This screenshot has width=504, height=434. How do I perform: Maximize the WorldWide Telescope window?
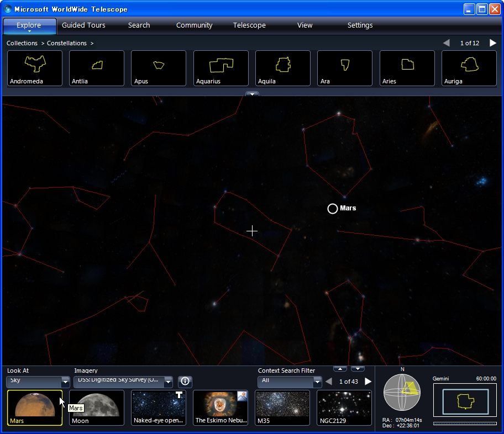pos(482,9)
